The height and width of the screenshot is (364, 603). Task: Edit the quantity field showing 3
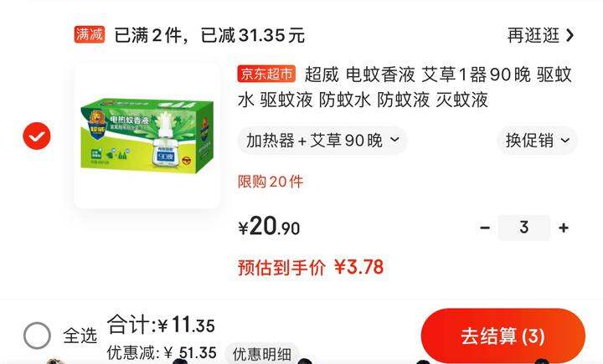[523, 228]
